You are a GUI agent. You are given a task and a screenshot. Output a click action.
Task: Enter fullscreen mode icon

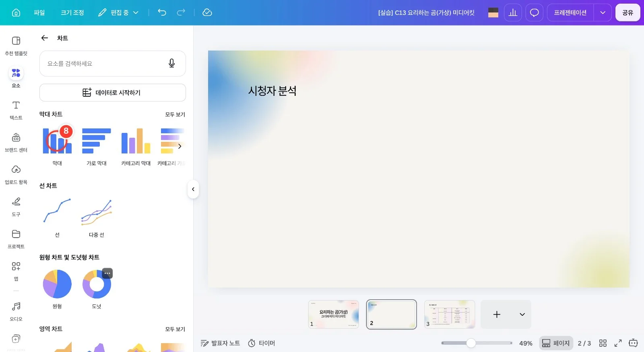pyautogui.click(x=618, y=343)
